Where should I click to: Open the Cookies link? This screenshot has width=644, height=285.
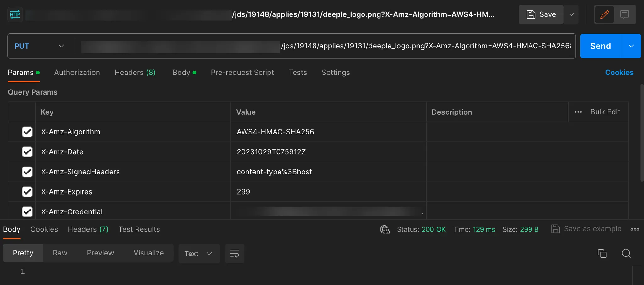point(619,73)
